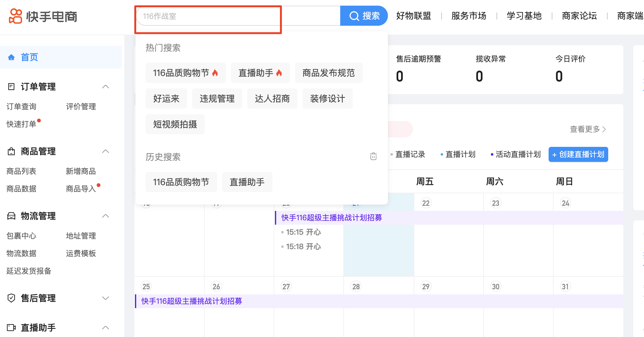
Task: Click the 订单管理 sidebar icon
Action: click(x=11, y=87)
